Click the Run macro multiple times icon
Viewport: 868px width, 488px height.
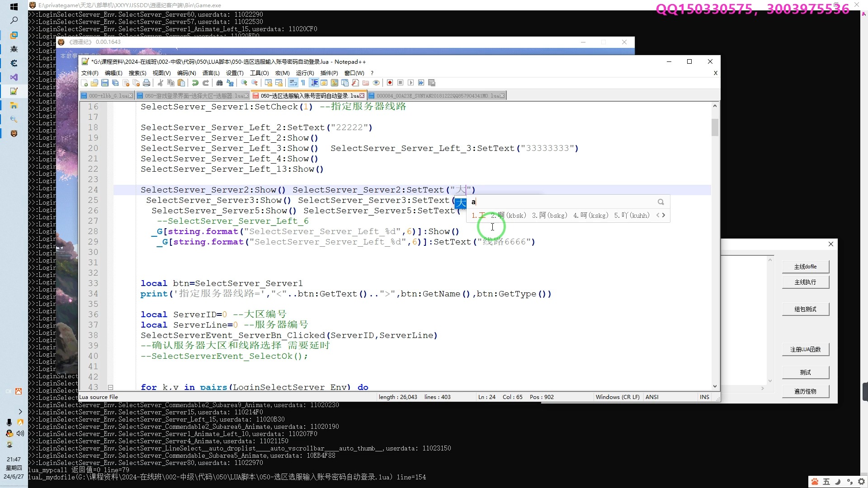(x=421, y=83)
